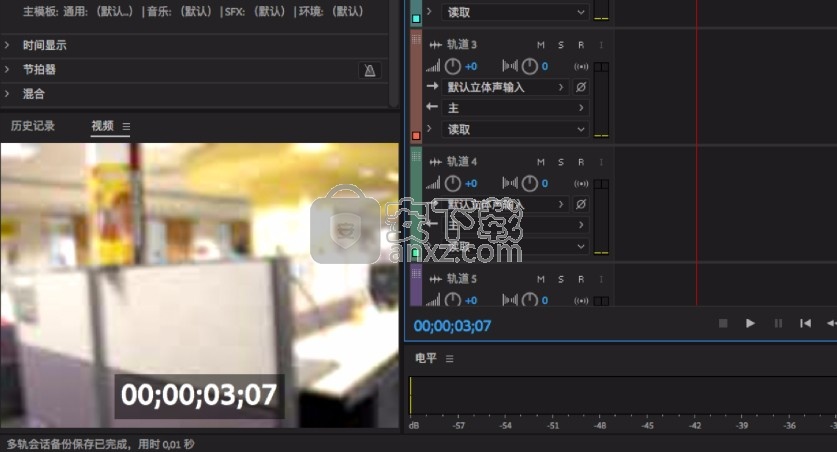Click the 轨道 3 pan icon
This screenshot has width=837, height=452.
click(x=510, y=66)
